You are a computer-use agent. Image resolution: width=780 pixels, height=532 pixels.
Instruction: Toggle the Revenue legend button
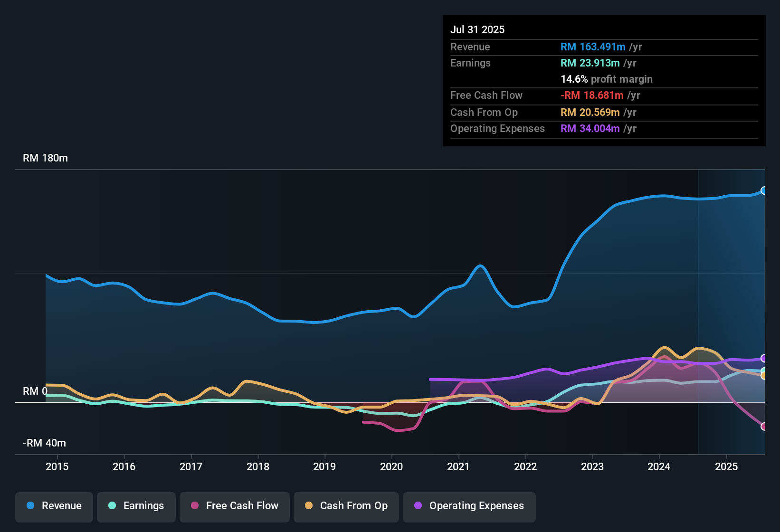54,506
